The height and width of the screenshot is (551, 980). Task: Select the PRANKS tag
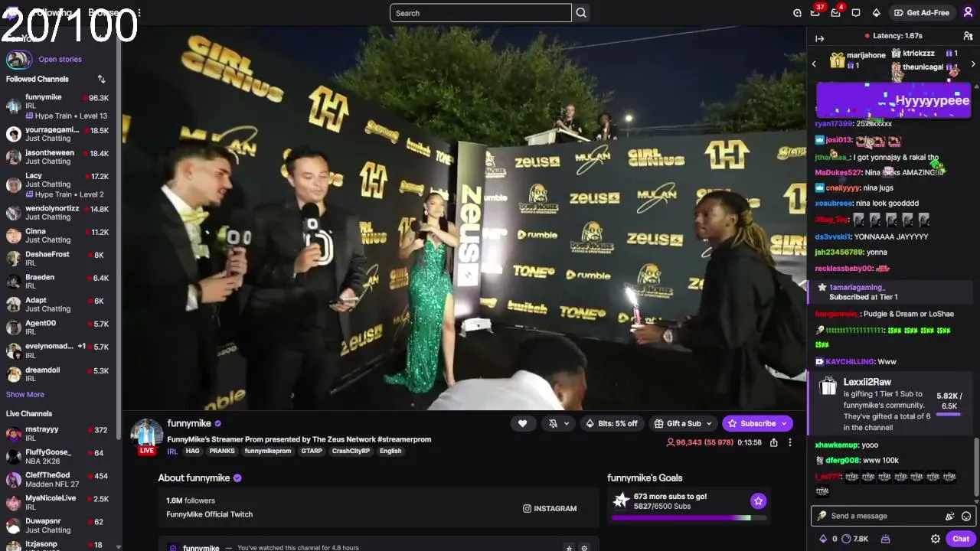(x=222, y=451)
